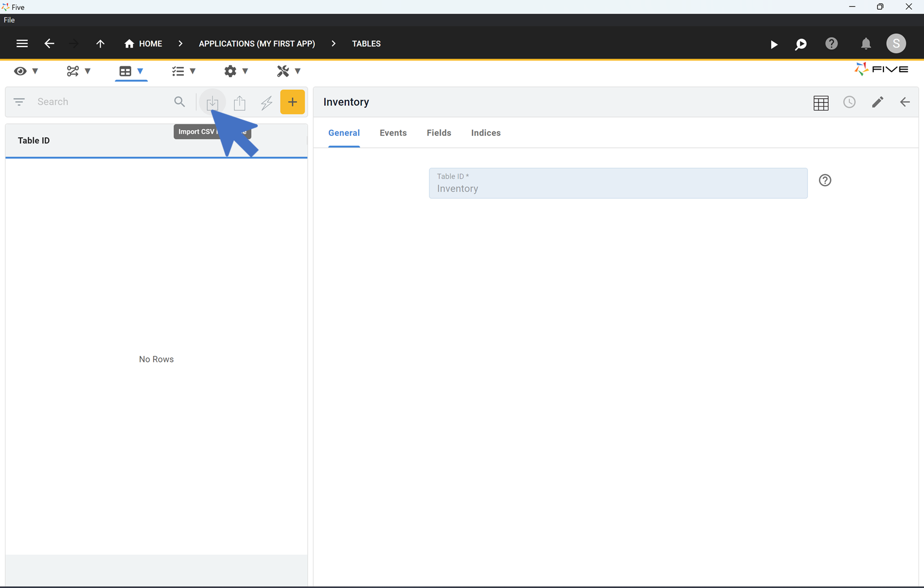View the history clock icon for Inventory
924x588 pixels.
[850, 102]
